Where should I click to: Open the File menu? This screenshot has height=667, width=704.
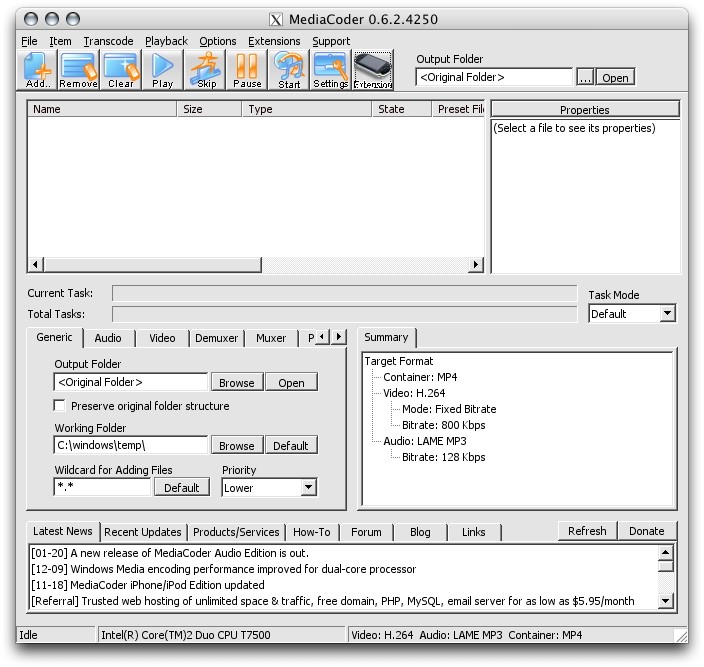pyautogui.click(x=29, y=41)
